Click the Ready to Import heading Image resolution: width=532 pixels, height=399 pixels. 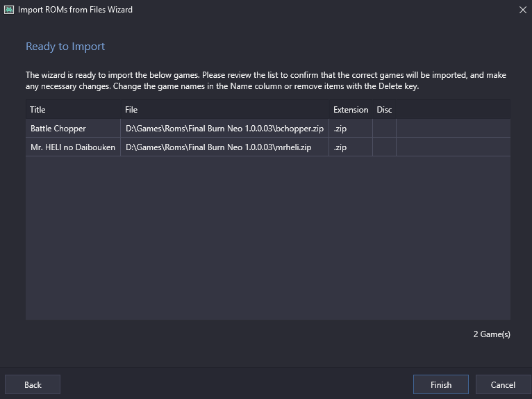point(65,46)
